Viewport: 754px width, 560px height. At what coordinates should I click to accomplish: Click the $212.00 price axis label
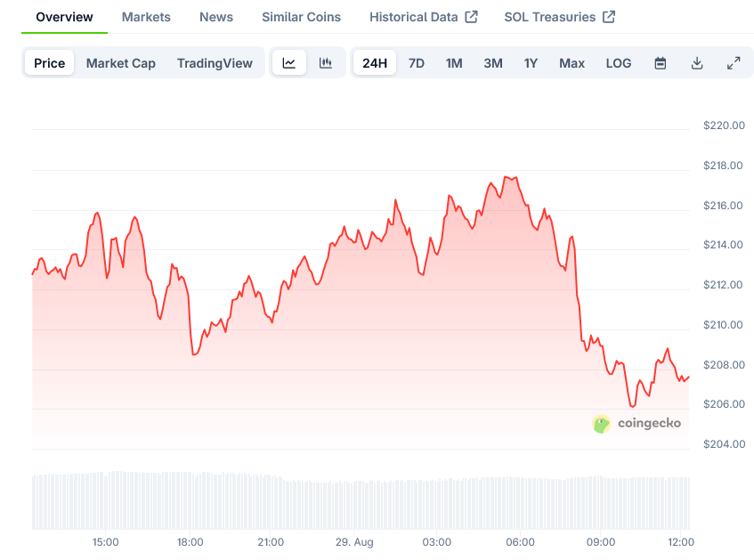(x=723, y=285)
